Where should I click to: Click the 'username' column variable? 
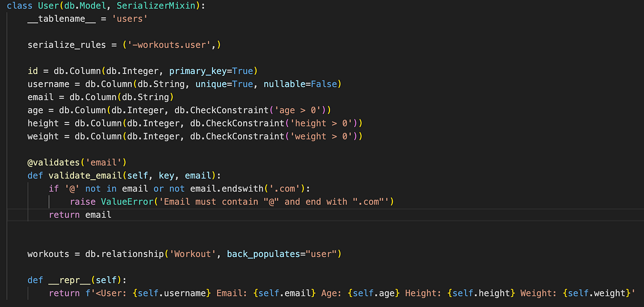[48, 84]
